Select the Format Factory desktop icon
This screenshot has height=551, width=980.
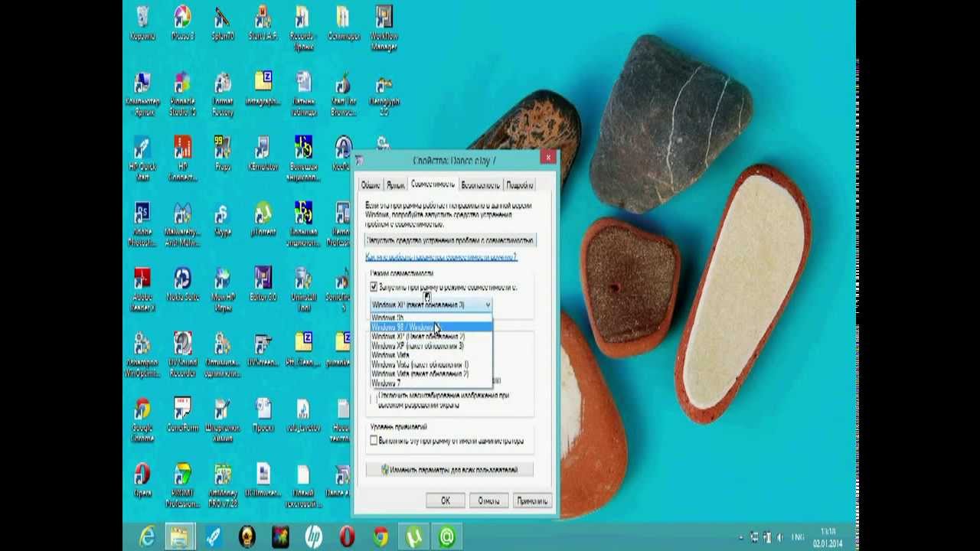[223, 94]
